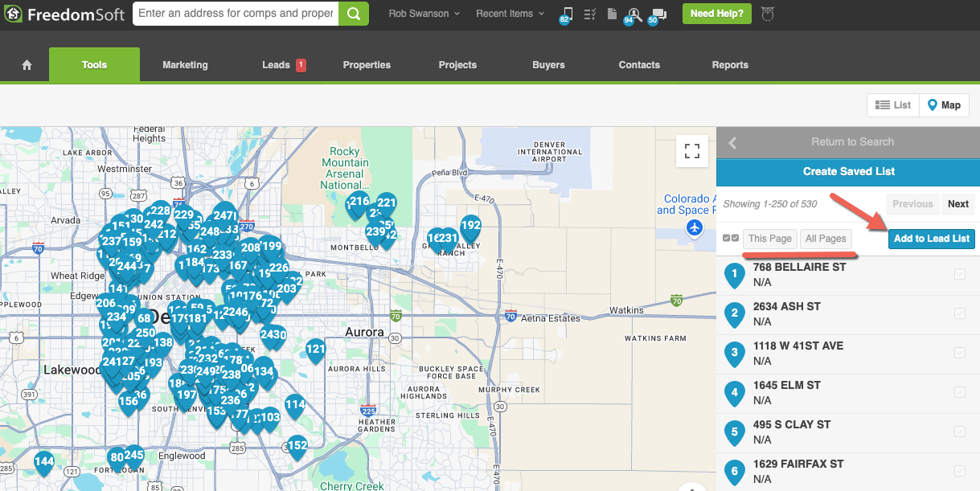This screenshot has height=491, width=980.
Task: Toggle checkbox for 2634 ASH ST
Action: click(x=960, y=313)
